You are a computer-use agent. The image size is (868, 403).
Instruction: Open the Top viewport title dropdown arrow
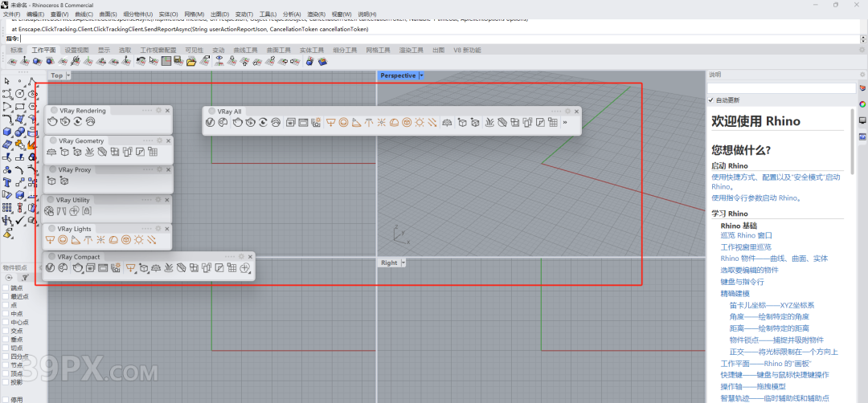[68, 75]
